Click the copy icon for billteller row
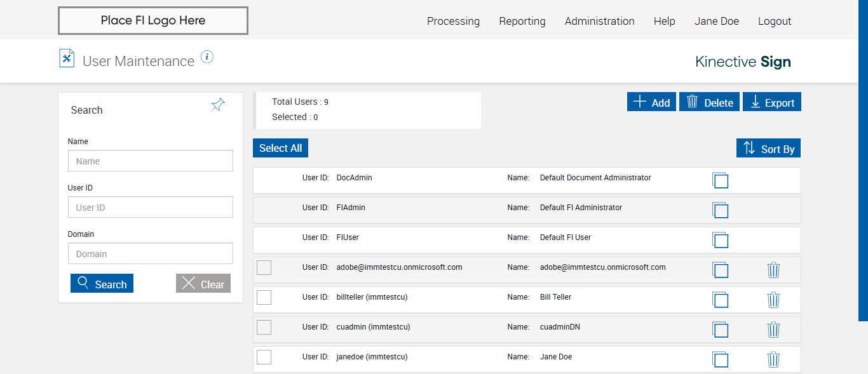This screenshot has height=374, width=868. click(x=720, y=300)
